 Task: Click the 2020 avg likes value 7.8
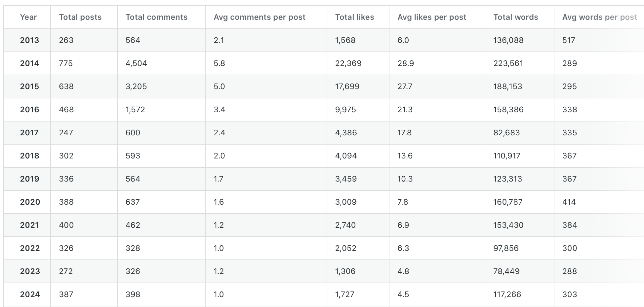[403, 202]
